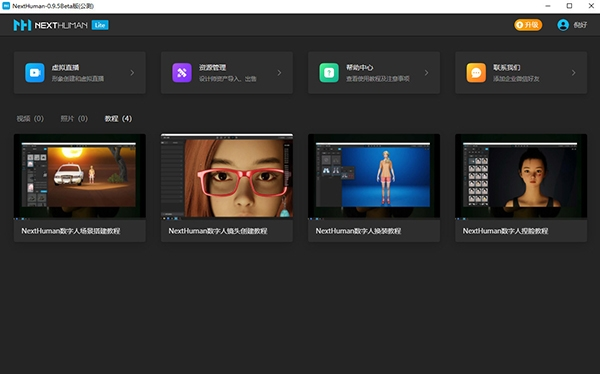Click NextHuman数字人捏脸教程 title
The width and height of the screenshot is (600, 374).
pyautogui.click(x=505, y=231)
